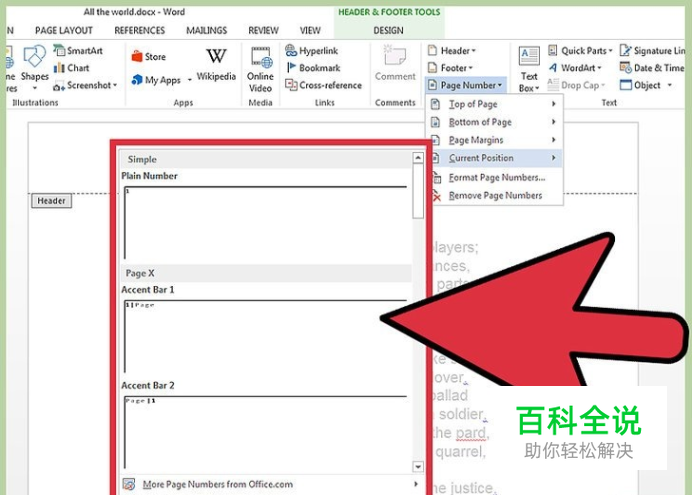Screen dimensions: 692x495
Task: Insert a SmartArt graphic
Action: tap(78, 50)
